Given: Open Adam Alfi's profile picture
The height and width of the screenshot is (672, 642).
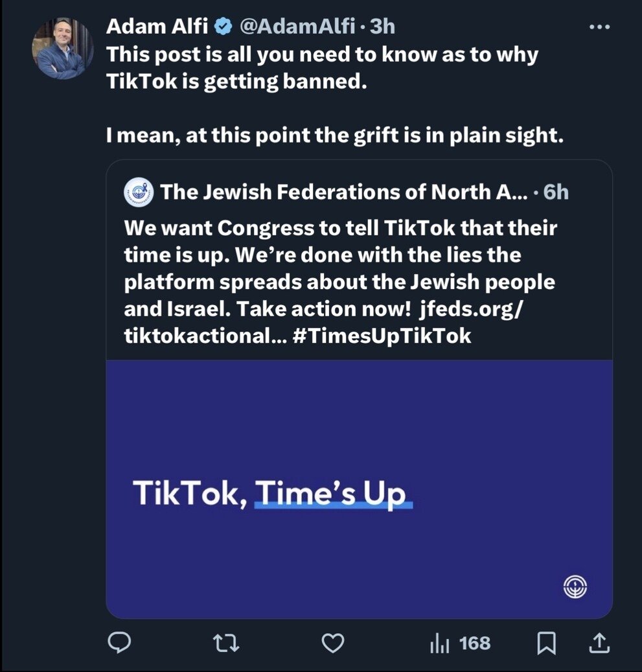Looking at the screenshot, I should (x=62, y=49).
